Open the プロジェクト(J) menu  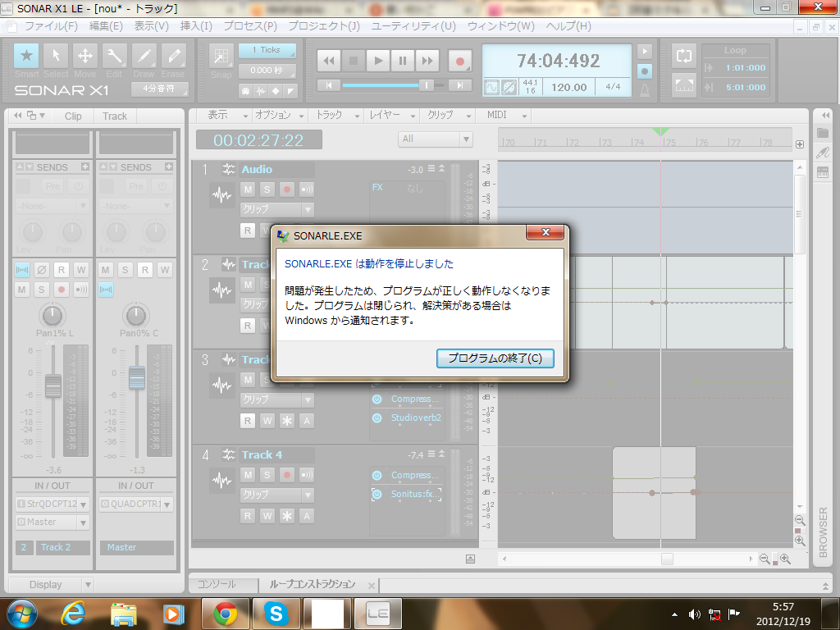(324, 25)
